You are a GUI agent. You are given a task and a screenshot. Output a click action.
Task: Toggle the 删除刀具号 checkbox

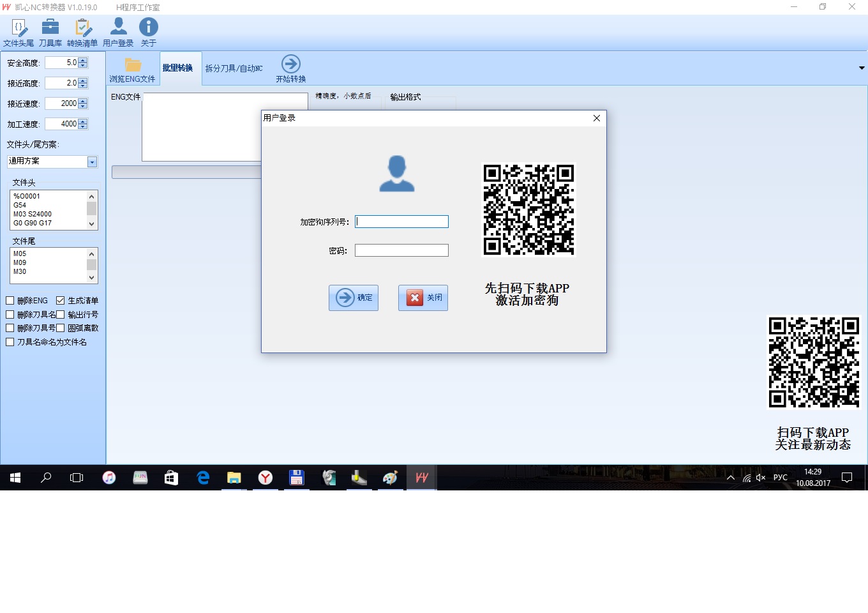point(10,328)
